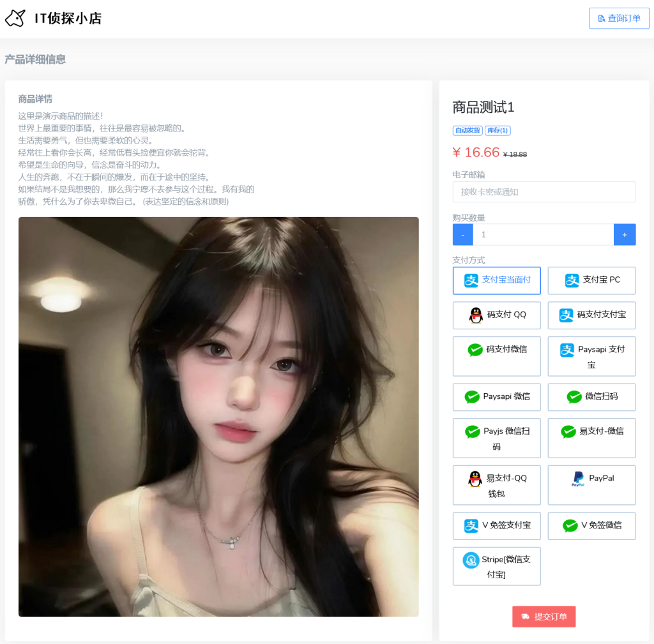Submit the order with 提交订单
This screenshot has height=644, width=654.
tap(544, 617)
